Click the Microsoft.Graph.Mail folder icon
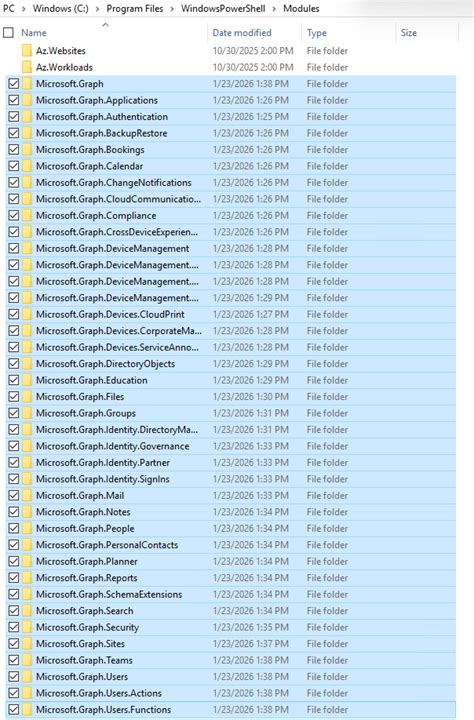Viewport: 474px width, 720px height. click(x=27, y=495)
